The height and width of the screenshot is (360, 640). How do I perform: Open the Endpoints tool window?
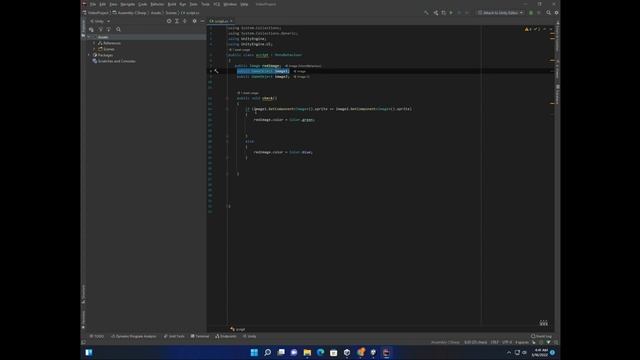[x=226, y=336]
